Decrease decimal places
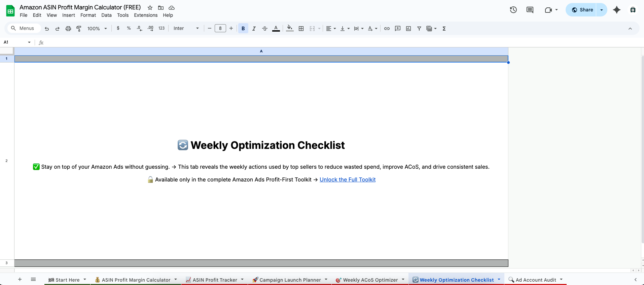 (x=140, y=28)
